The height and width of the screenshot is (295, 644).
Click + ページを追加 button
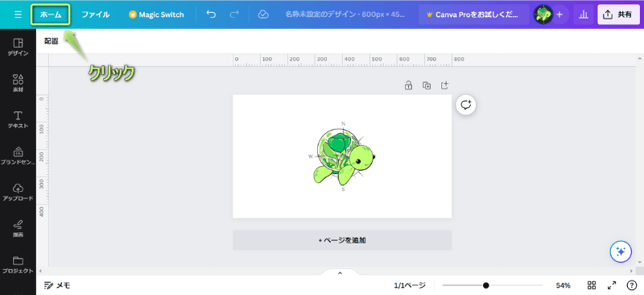coord(342,240)
